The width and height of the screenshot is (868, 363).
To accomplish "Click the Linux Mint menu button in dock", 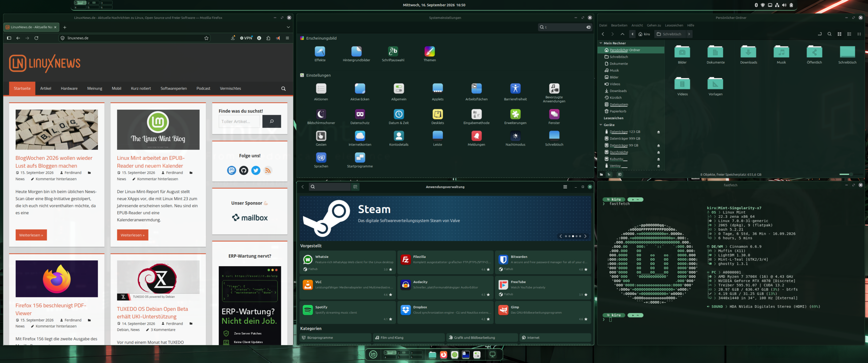I will click(373, 354).
